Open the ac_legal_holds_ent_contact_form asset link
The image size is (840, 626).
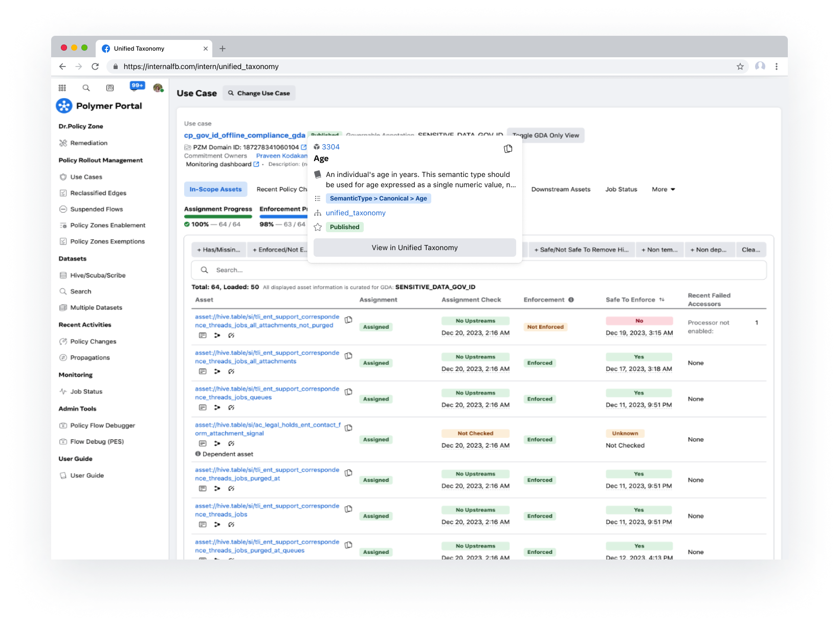click(x=268, y=429)
